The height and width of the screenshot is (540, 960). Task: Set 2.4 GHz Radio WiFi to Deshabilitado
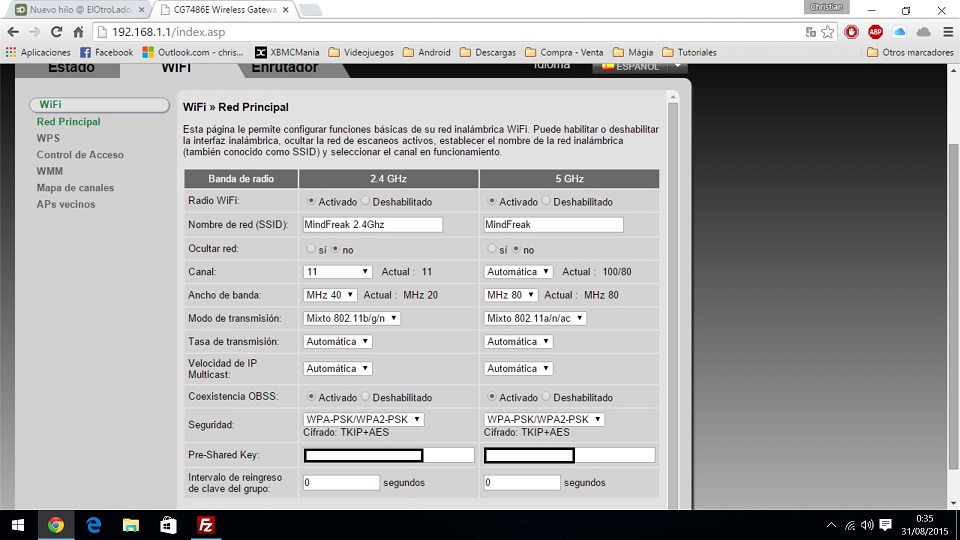coord(366,201)
